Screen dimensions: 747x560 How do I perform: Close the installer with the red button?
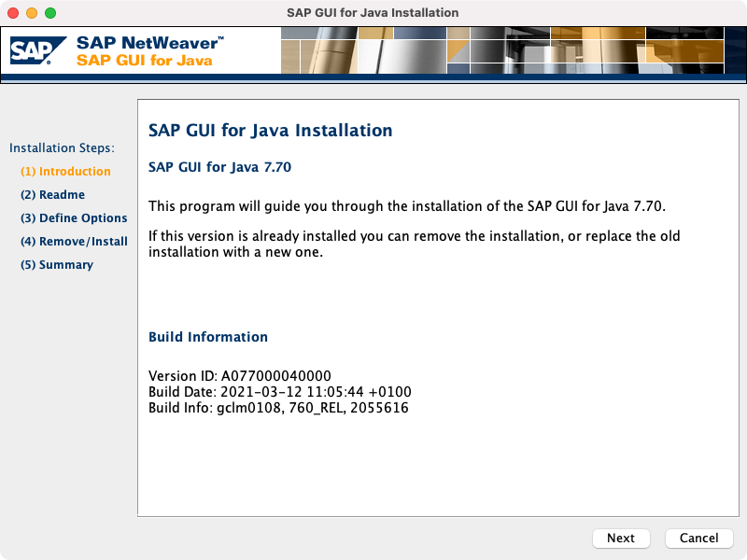coord(13,13)
